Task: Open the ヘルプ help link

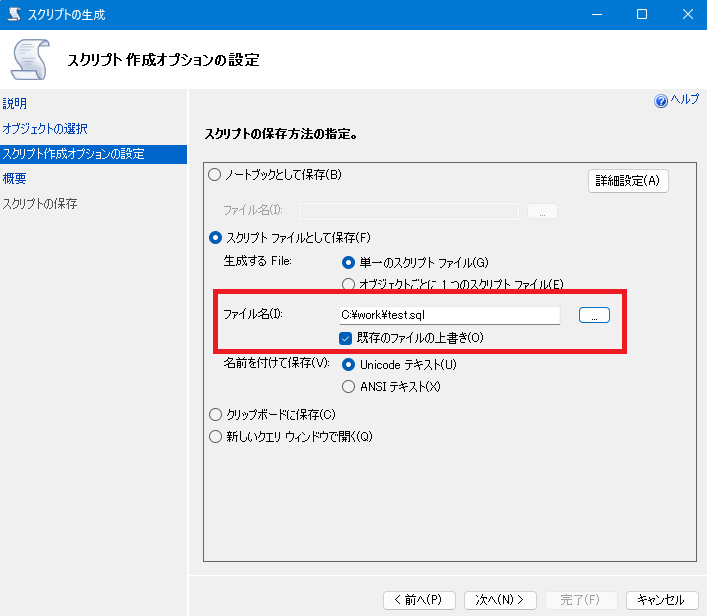Action: [x=684, y=99]
